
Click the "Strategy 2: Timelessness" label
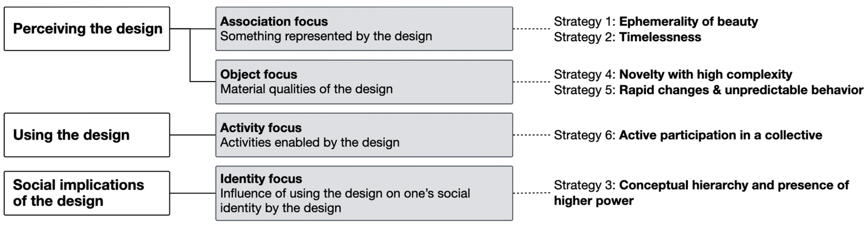627,37
